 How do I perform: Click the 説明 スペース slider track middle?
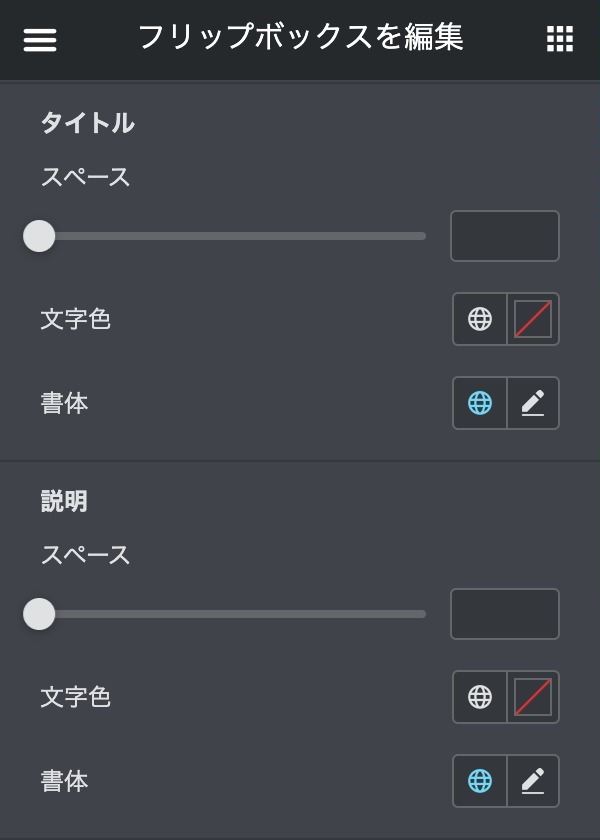232,614
